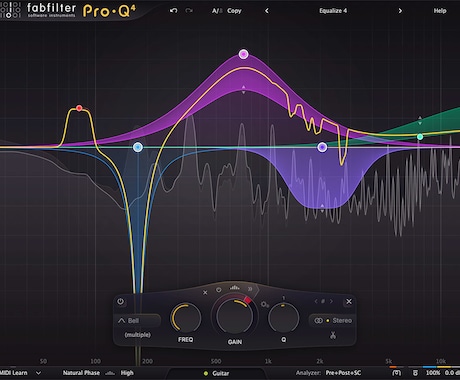Select previous band with left chevron
The width and height of the screenshot is (460, 380).
pos(316,301)
